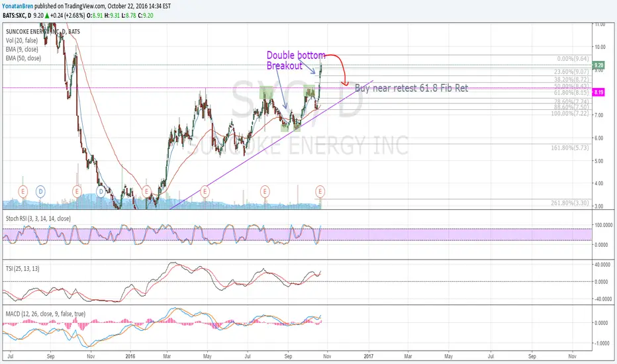Click the 40.0000 level on TSI axis
Viewport: 617px width, 364px height.
(x=603, y=265)
